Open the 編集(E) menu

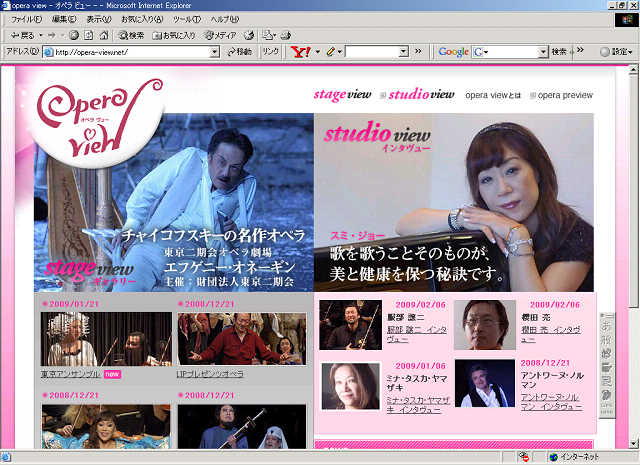click(64, 19)
